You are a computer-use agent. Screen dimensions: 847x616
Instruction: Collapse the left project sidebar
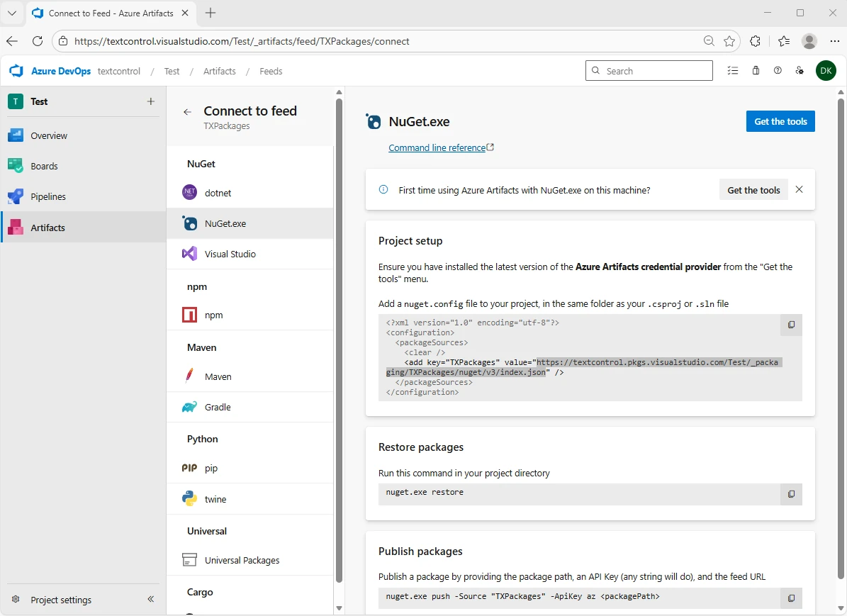pos(151,600)
